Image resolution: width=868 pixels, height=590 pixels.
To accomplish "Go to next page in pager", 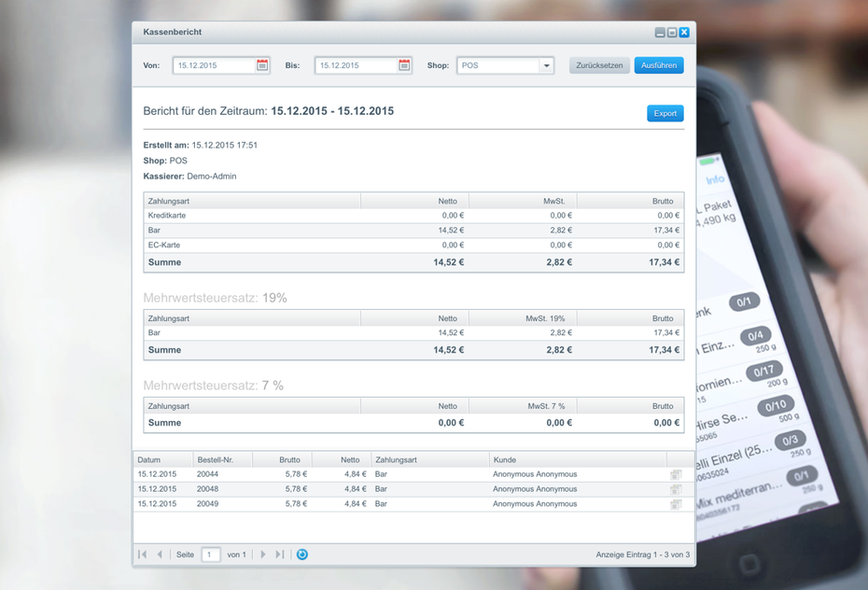I will coord(263,555).
